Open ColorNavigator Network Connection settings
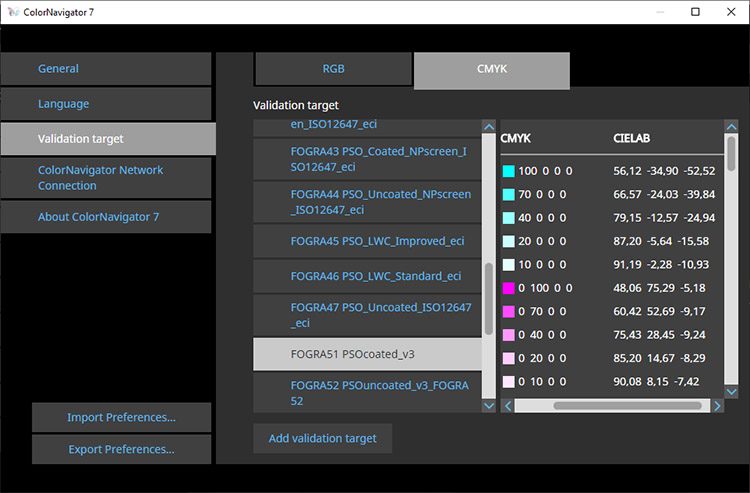The image size is (750, 493). 106,178
